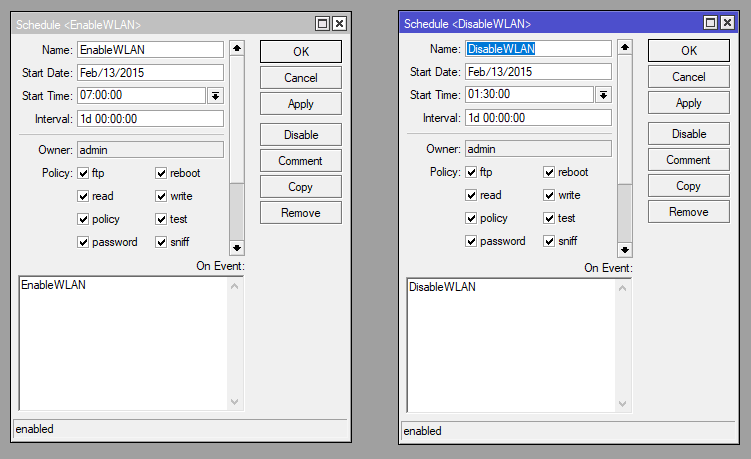Close the DisableWLAN schedule window
This screenshot has height=459, width=751.
click(x=728, y=23)
